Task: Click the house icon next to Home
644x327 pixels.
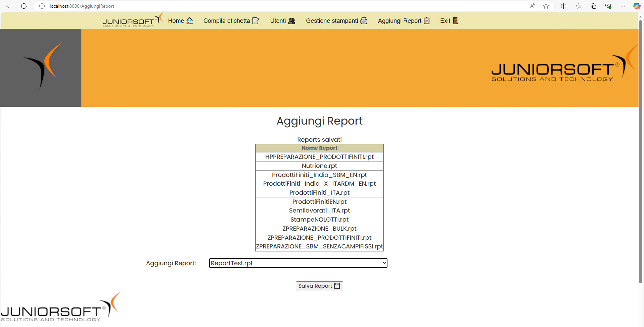Action: [x=190, y=21]
